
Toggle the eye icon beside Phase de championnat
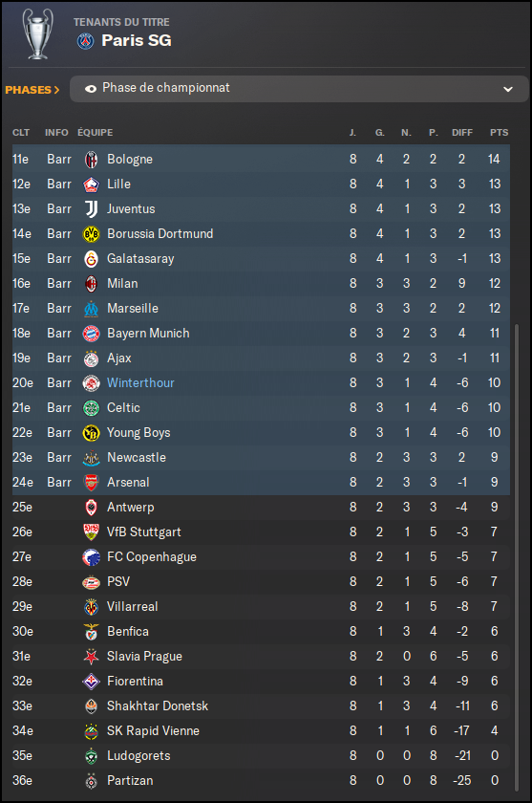point(91,89)
